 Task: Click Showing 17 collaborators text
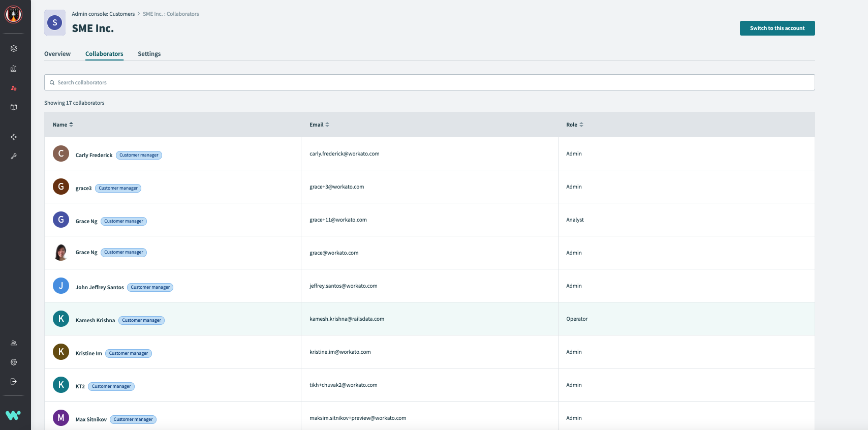(74, 103)
